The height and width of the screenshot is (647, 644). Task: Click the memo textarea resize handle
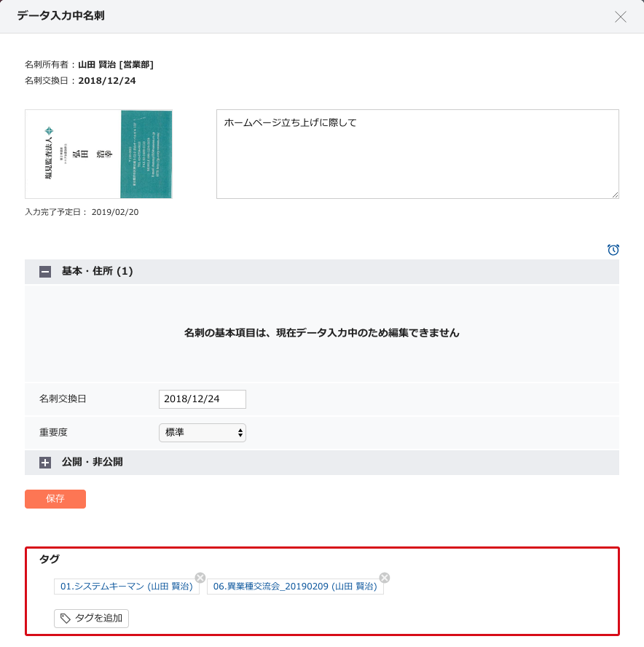(x=615, y=195)
